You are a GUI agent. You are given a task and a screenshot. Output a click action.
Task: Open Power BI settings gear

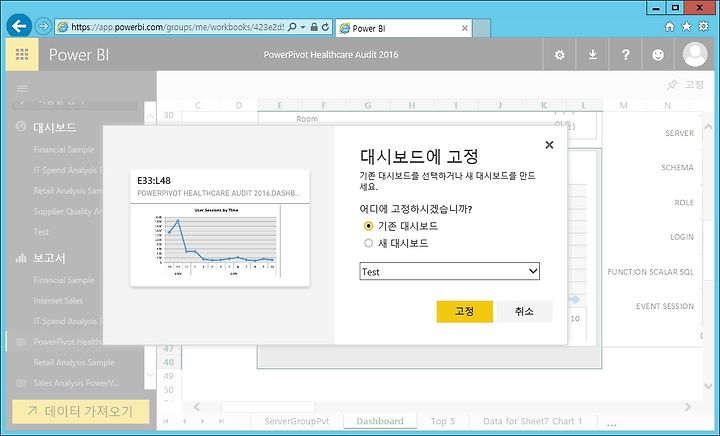[559, 55]
